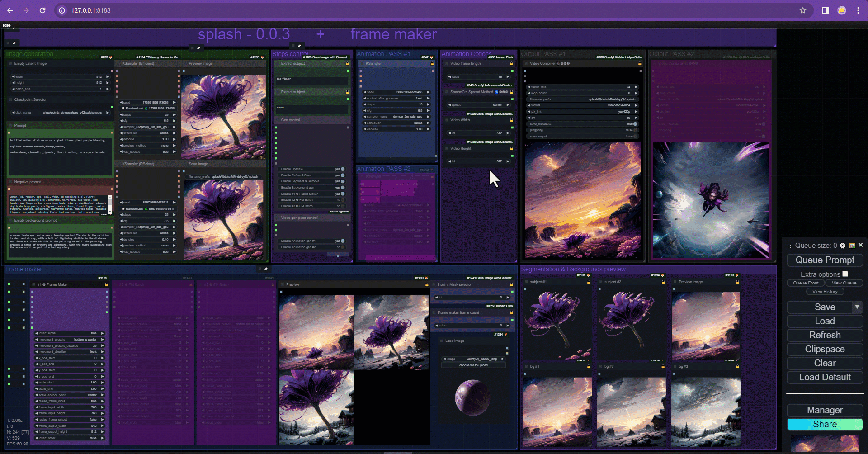Click the lock icon on Video Combine node
Viewport: 868px width, 454px height.
(x=640, y=64)
